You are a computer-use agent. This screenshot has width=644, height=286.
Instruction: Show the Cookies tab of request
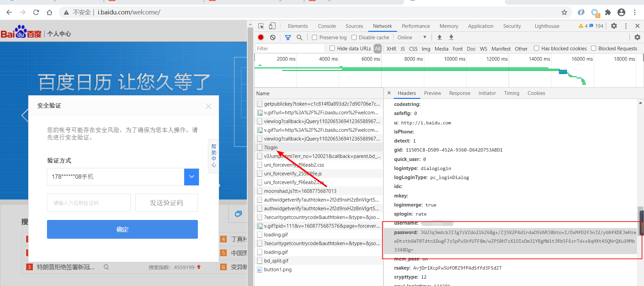coord(536,93)
